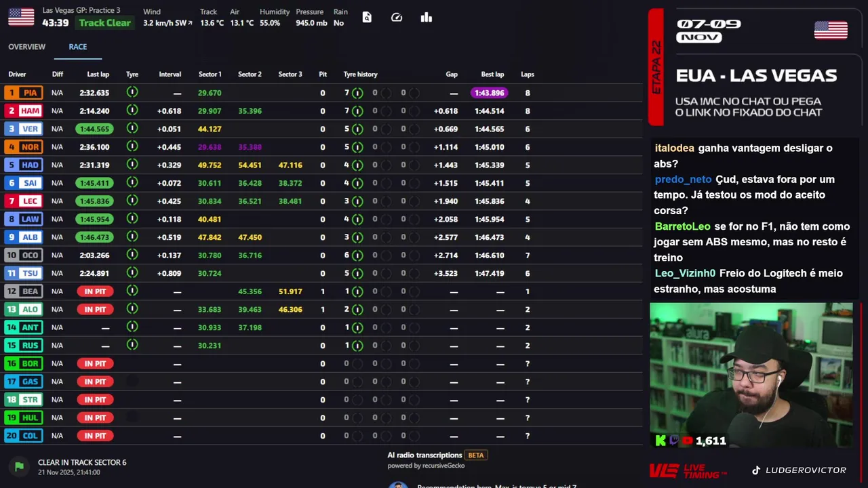Click the Tyre column icon in HAD row
The image size is (868, 488).
[x=132, y=165]
